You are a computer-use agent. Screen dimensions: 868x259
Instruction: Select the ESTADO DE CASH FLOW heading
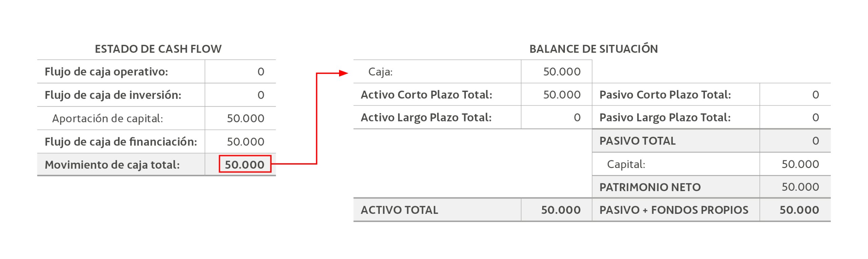pyautogui.click(x=158, y=49)
